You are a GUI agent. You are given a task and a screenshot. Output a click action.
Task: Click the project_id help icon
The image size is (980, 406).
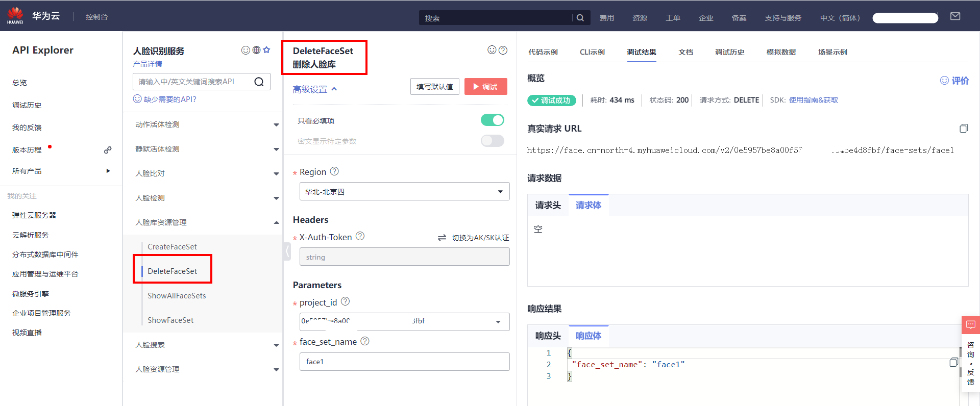click(x=345, y=301)
